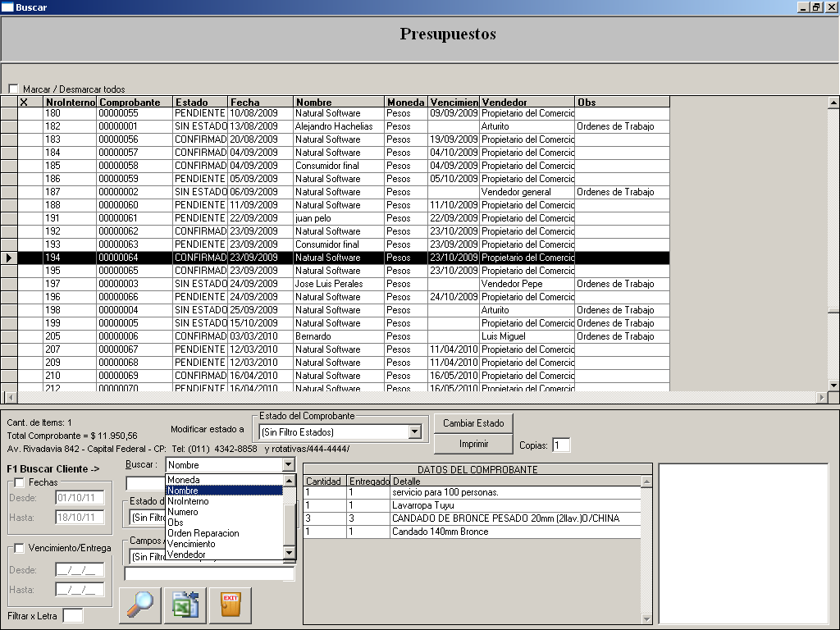Click the Fecha column header
The width and height of the screenshot is (840, 630).
[x=260, y=102]
